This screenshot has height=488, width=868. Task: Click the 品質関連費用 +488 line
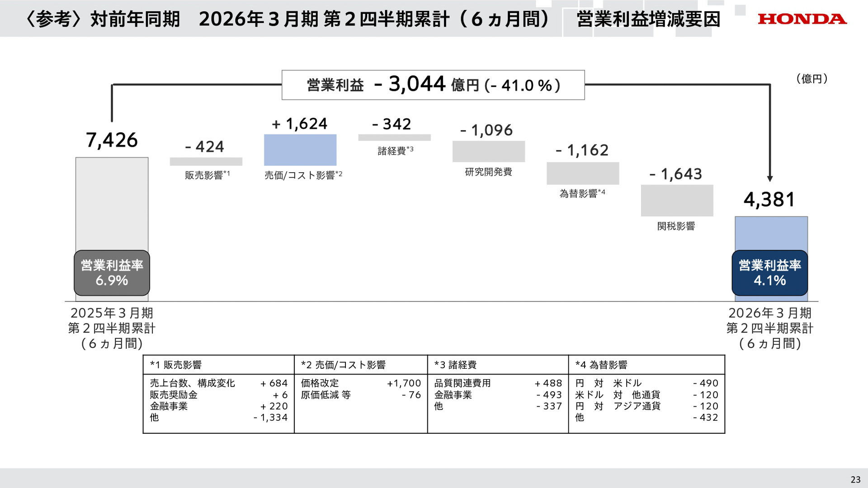pos(497,383)
